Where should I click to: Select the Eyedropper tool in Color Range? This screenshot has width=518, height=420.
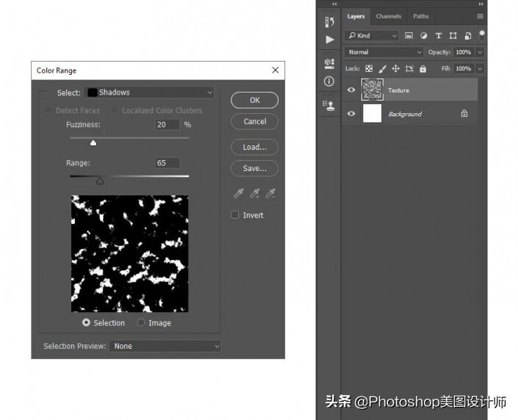click(x=239, y=193)
